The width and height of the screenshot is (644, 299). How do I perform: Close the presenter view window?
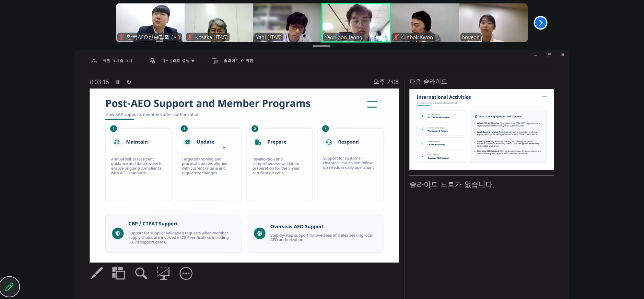pyautogui.click(x=563, y=55)
